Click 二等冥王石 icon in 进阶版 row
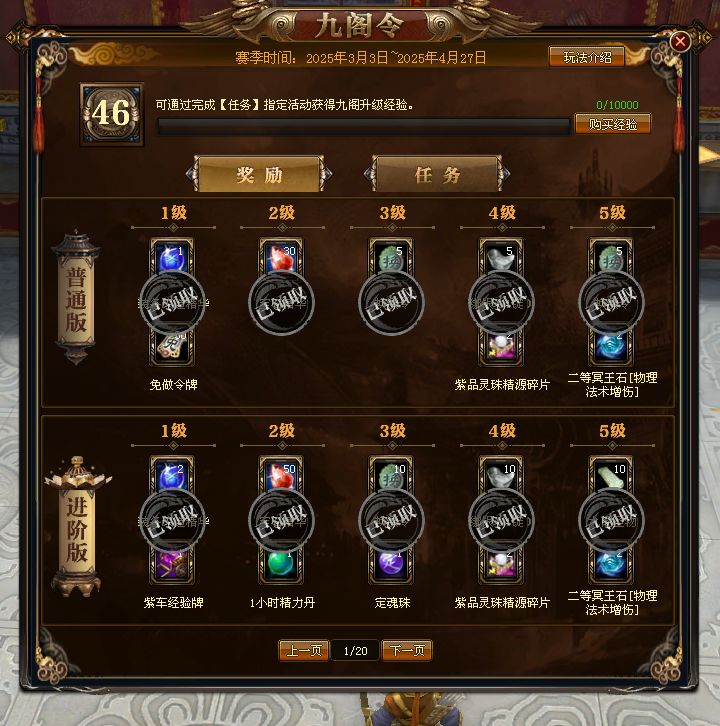720x726 pixels. (611, 564)
